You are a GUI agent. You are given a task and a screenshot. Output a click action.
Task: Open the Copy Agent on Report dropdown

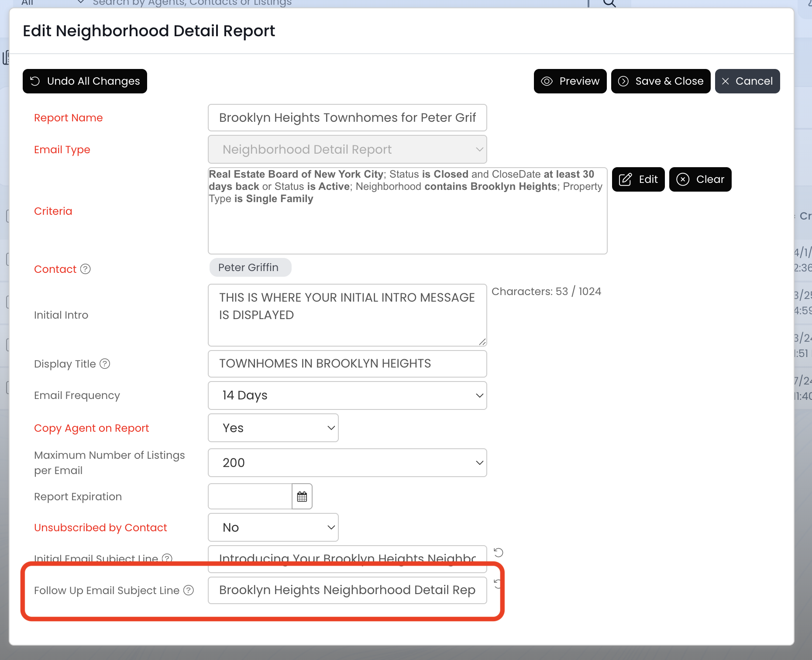click(273, 428)
